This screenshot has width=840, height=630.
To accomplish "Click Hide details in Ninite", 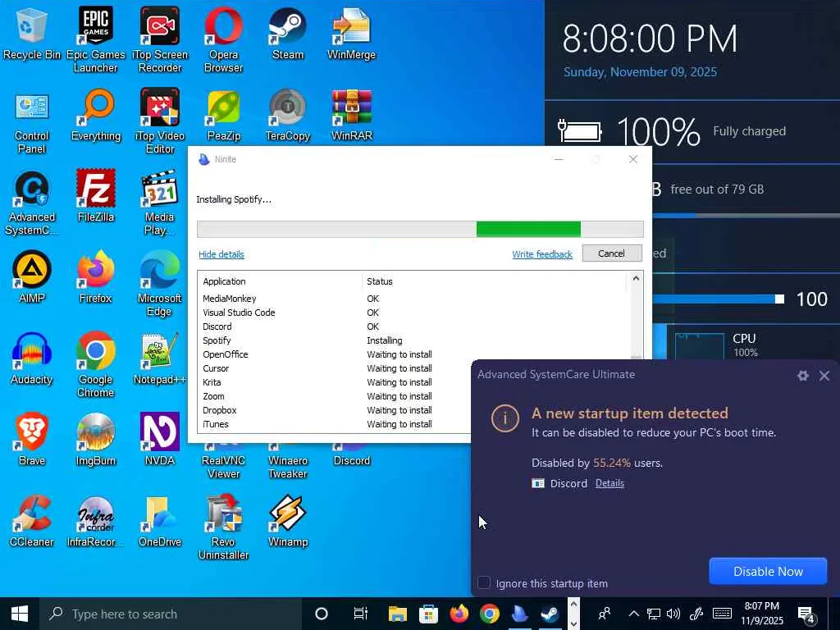I will [x=221, y=254].
